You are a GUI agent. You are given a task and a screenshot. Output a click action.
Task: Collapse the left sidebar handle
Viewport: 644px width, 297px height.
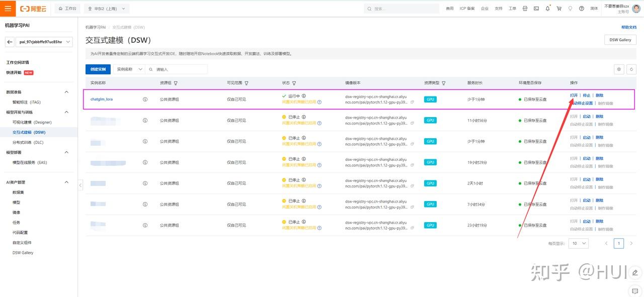pyautogui.click(x=80, y=185)
